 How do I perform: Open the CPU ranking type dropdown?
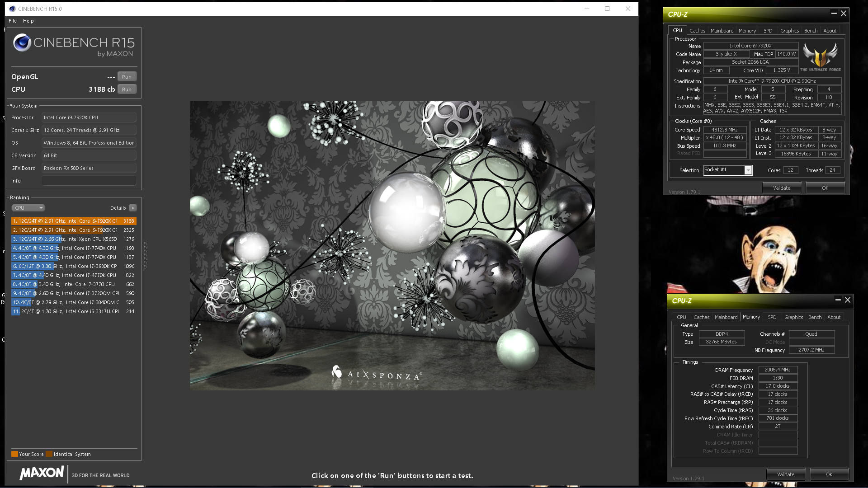point(28,208)
